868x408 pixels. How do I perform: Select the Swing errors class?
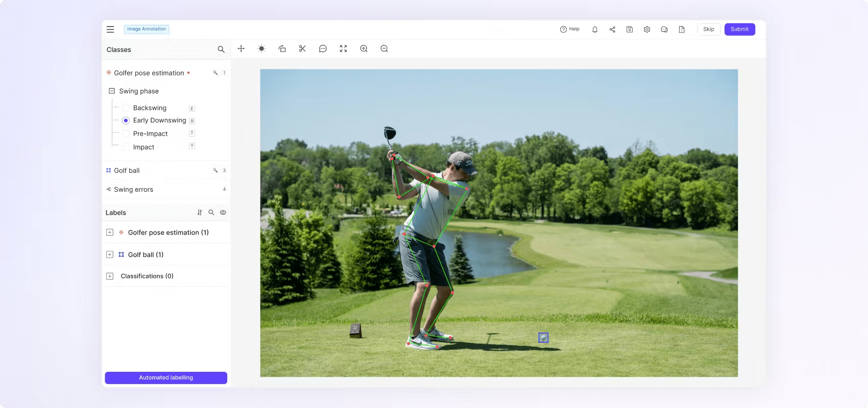[134, 189]
